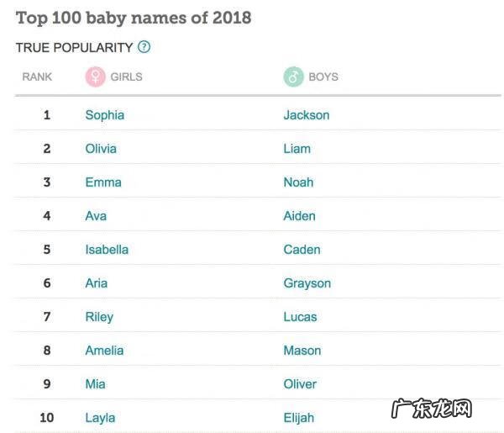Click the girl name Layla
This screenshot has width=504, height=433.
click(x=100, y=418)
